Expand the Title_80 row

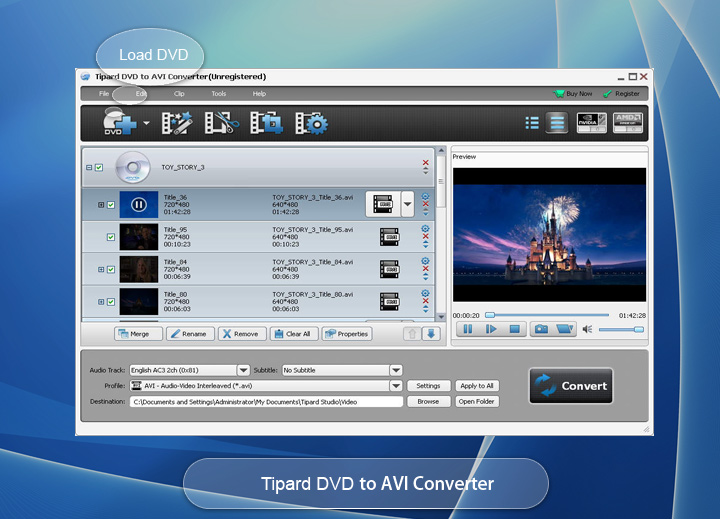[x=101, y=302]
